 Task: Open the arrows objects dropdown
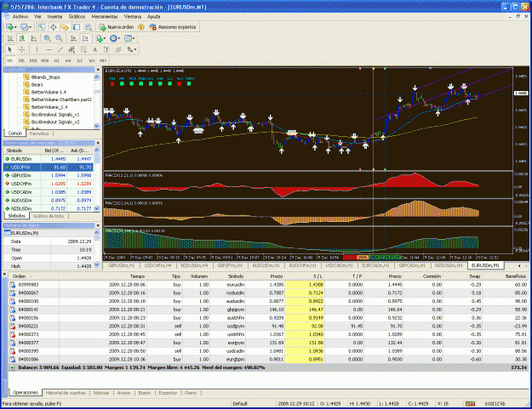pos(132,49)
